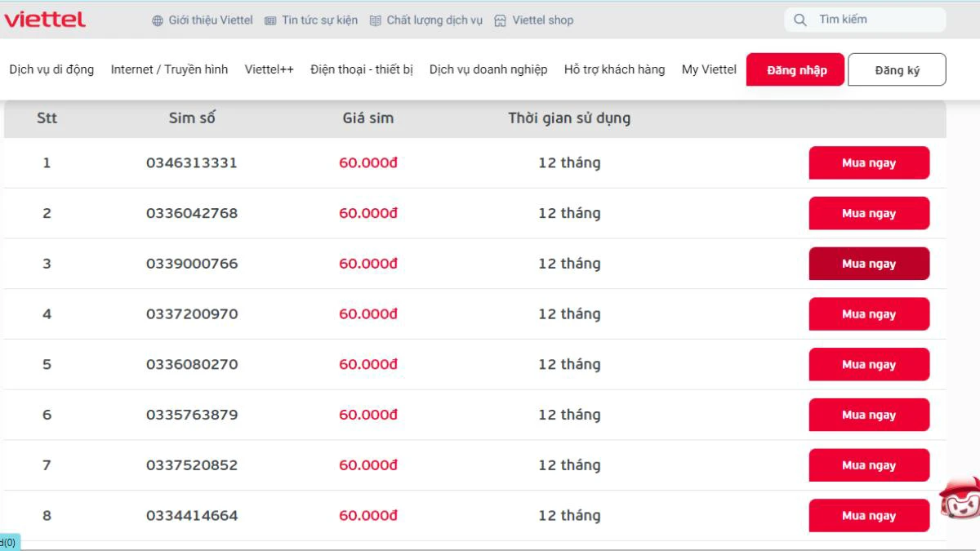
Task: Open Chất lượng dịch vụ link
Action: pos(434,20)
